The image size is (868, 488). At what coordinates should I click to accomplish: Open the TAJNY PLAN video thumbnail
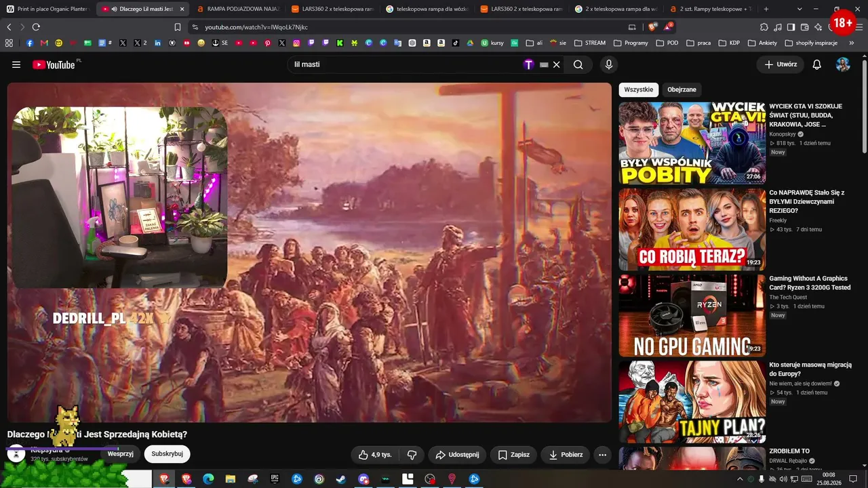pyautogui.click(x=692, y=401)
